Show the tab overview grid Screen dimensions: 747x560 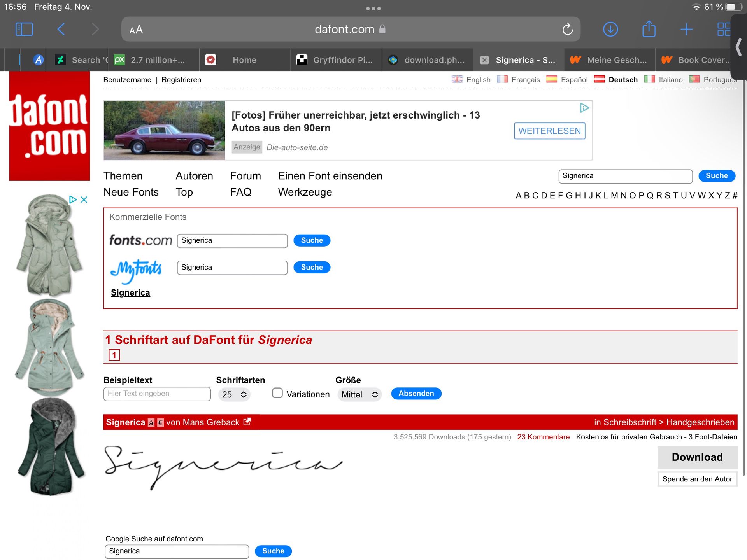[x=724, y=29]
